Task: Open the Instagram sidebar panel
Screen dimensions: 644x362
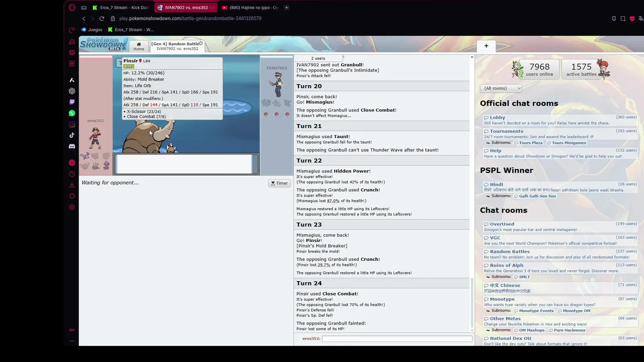Action: [x=72, y=124]
